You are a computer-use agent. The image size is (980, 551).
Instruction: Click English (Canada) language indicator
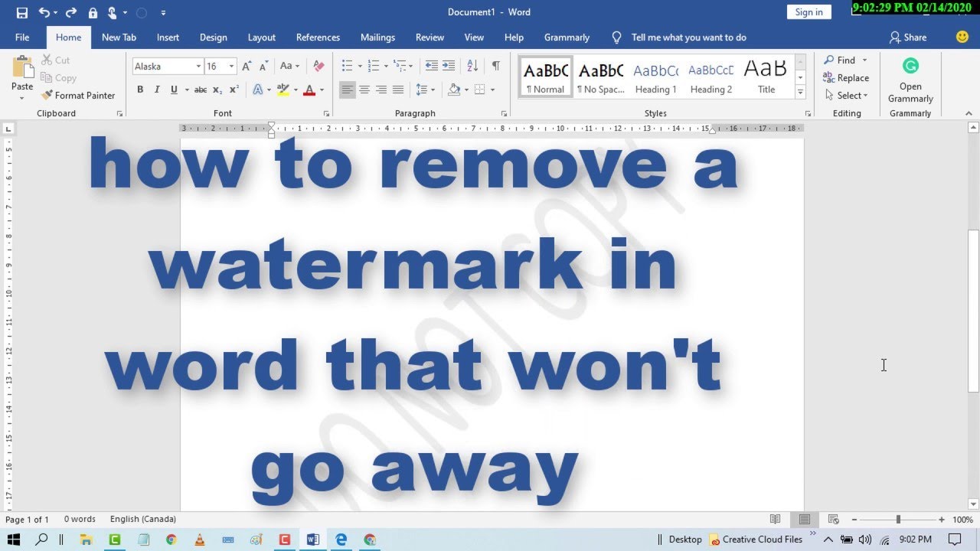click(x=142, y=520)
